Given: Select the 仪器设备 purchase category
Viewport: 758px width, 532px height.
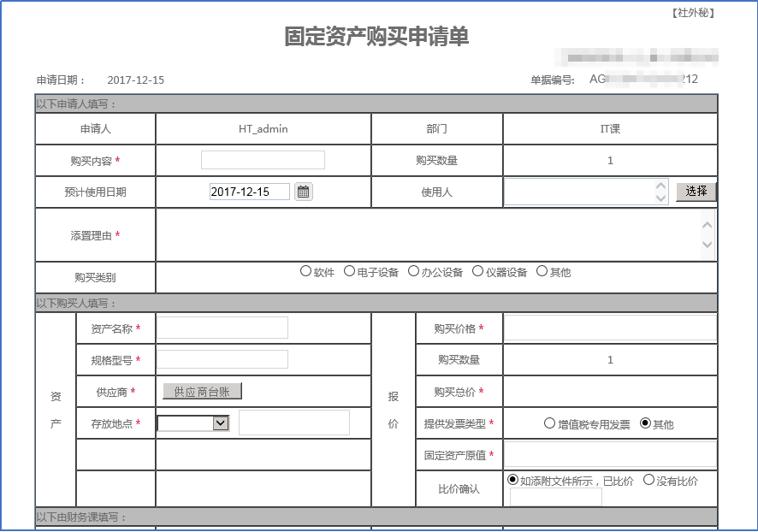Looking at the screenshot, I should [477, 271].
